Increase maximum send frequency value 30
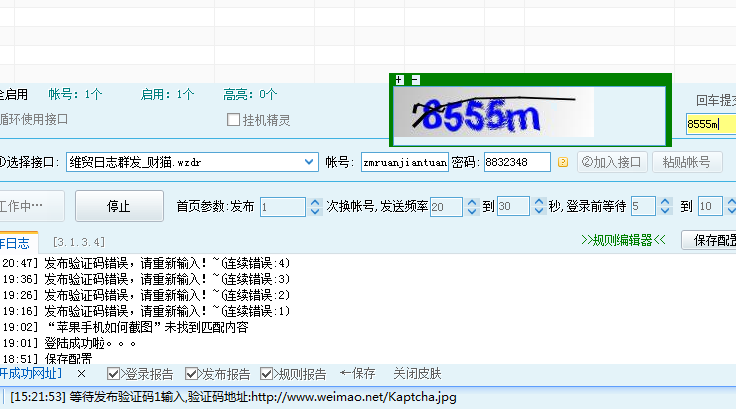Viewport: 736px width, 410px height. click(x=539, y=202)
